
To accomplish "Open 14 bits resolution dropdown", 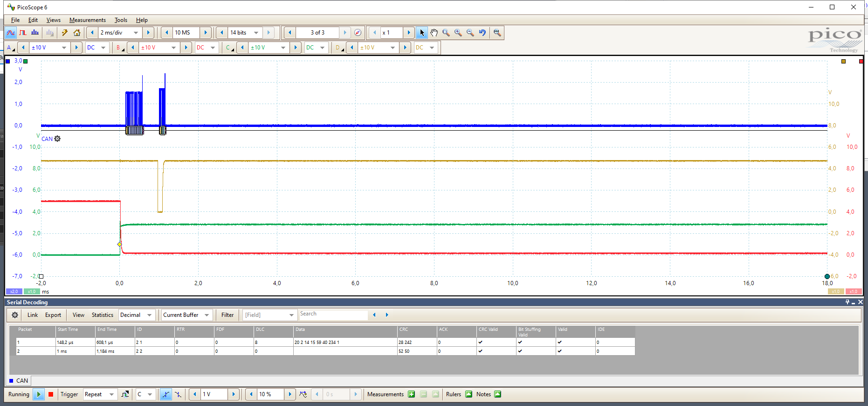I will (x=256, y=33).
